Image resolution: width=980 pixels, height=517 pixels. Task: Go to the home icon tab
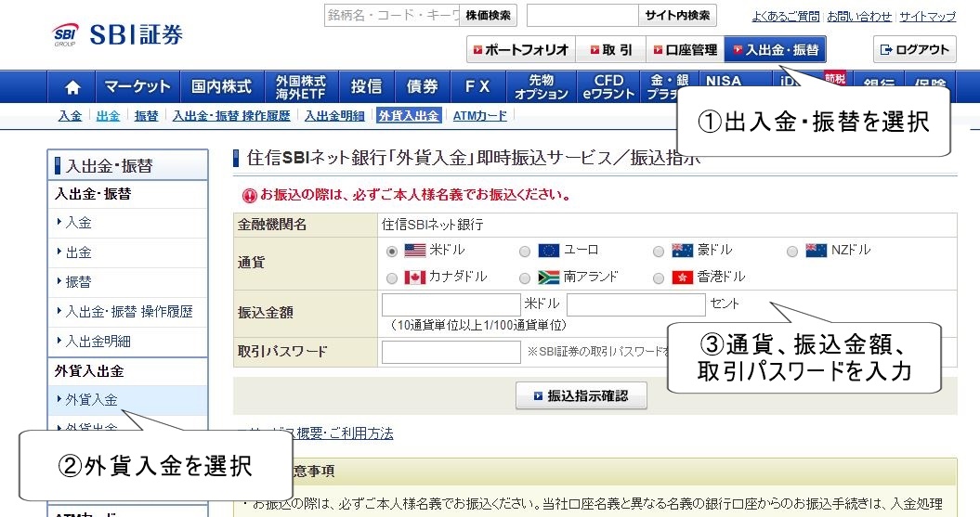[72, 87]
